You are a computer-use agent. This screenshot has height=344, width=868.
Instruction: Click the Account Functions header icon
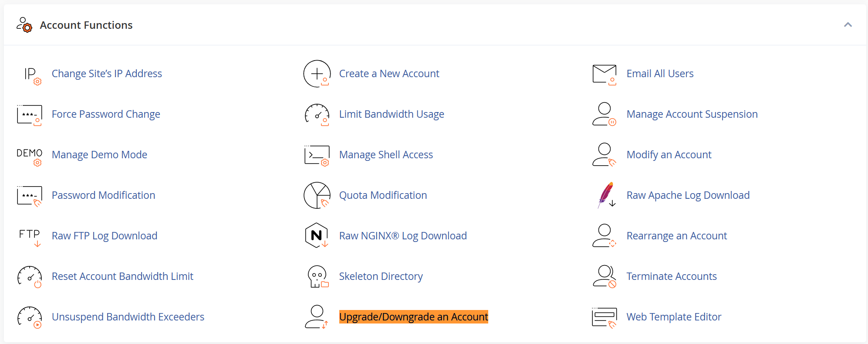pyautogui.click(x=24, y=25)
